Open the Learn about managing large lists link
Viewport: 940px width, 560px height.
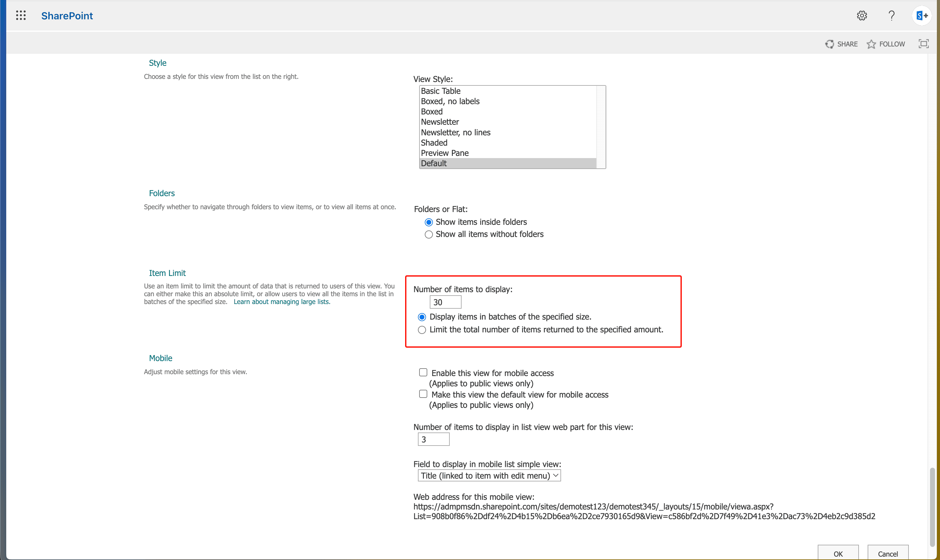click(282, 302)
